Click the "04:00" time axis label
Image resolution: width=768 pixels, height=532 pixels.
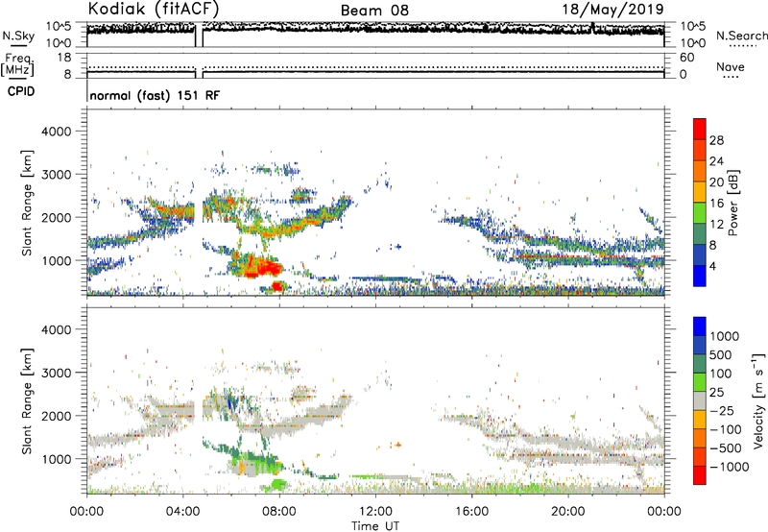[x=182, y=512]
